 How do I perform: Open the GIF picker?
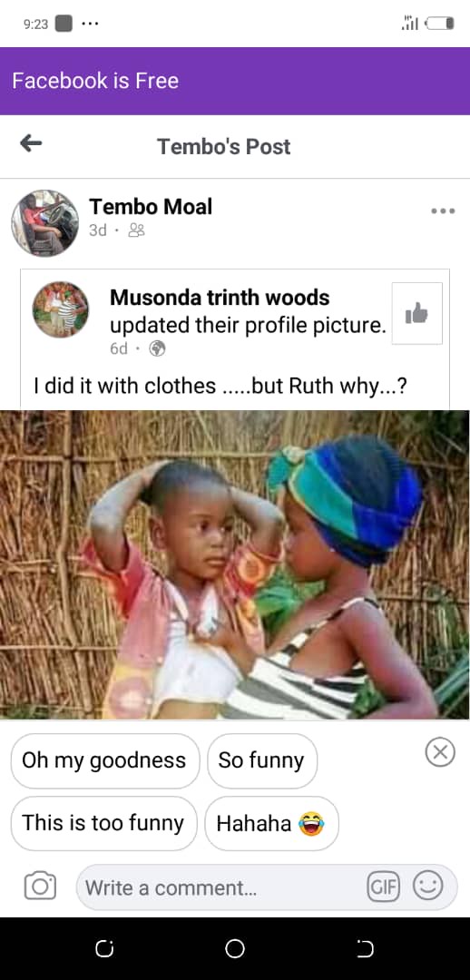(383, 887)
